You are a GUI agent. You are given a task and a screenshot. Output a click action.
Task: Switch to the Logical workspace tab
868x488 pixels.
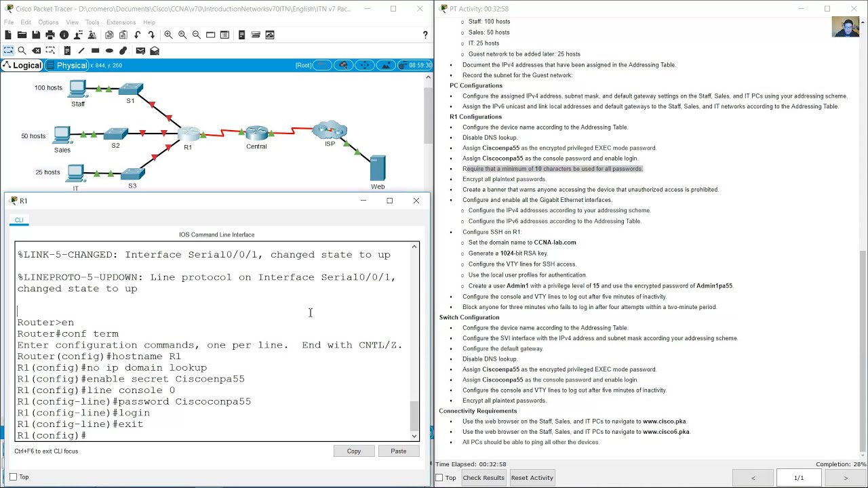click(x=22, y=65)
